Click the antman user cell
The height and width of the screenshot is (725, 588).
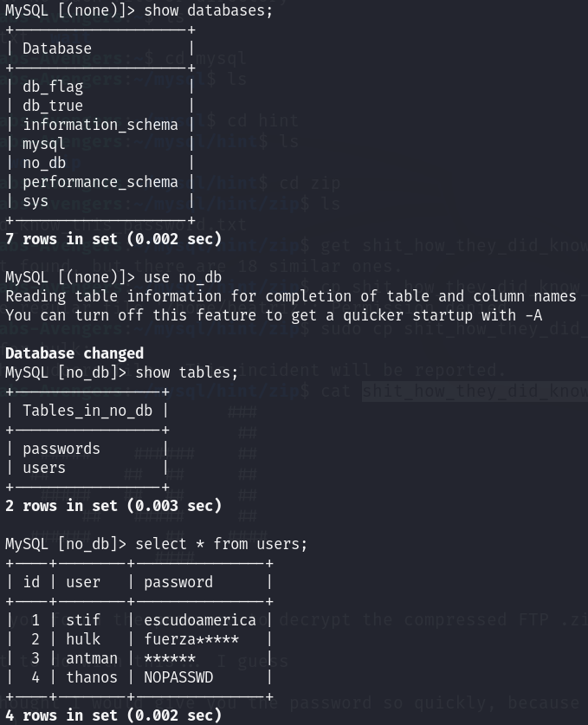point(92,658)
